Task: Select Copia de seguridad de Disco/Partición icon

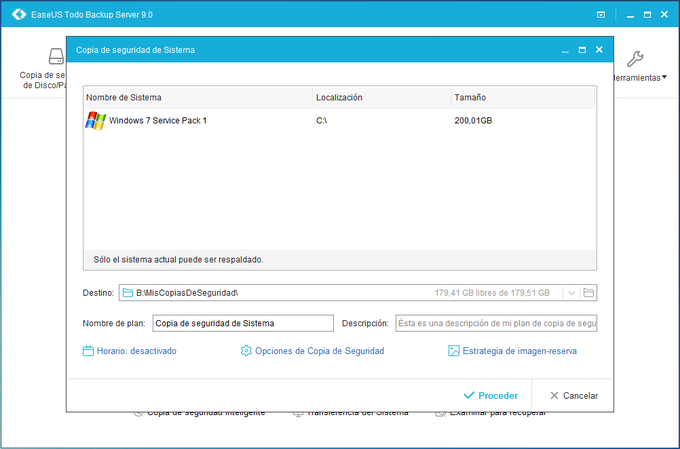Action: [56, 56]
